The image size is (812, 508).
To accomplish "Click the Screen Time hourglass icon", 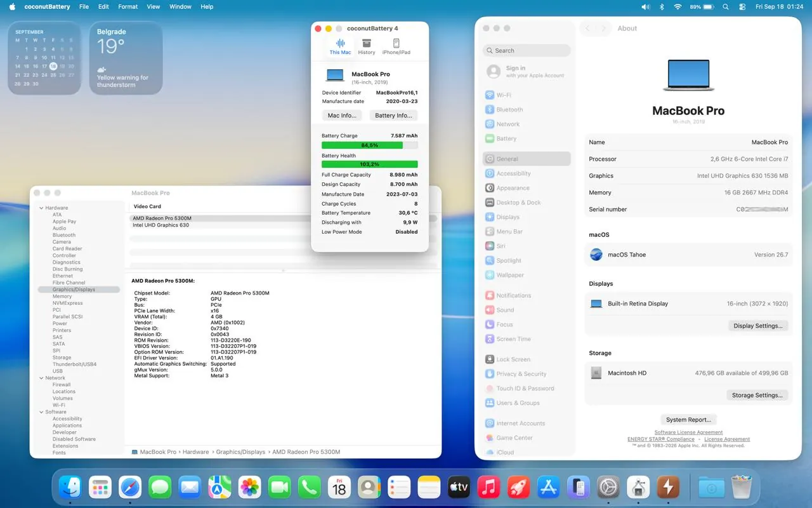I will (490, 339).
